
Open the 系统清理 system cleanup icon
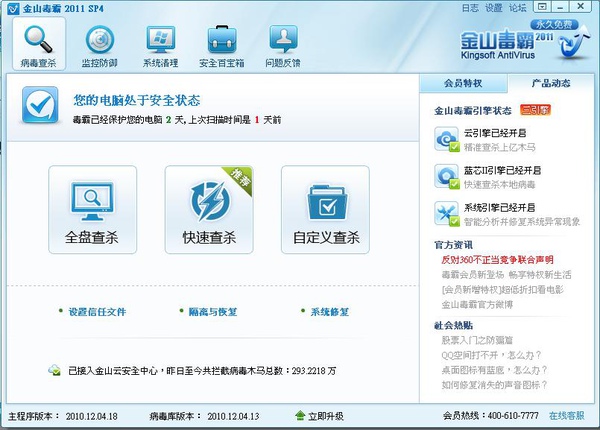click(161, 39)
